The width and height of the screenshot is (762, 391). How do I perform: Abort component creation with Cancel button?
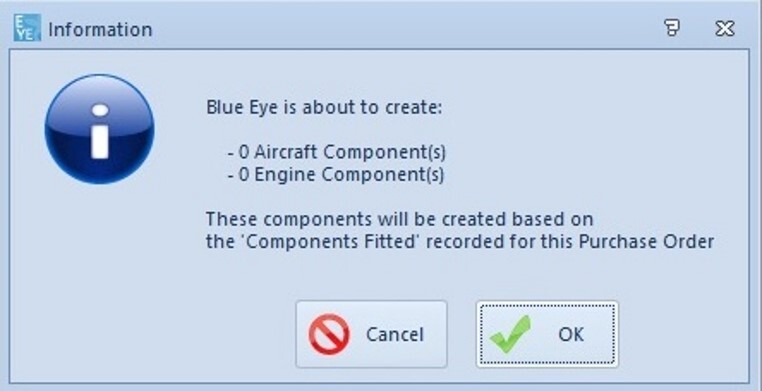click(371, 334)
